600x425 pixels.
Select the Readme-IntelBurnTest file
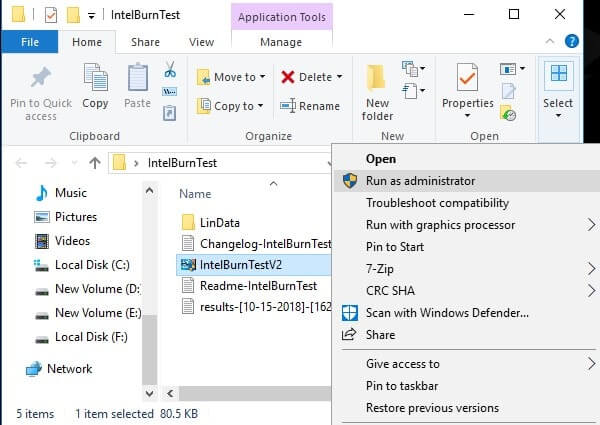tap(250, 286)
